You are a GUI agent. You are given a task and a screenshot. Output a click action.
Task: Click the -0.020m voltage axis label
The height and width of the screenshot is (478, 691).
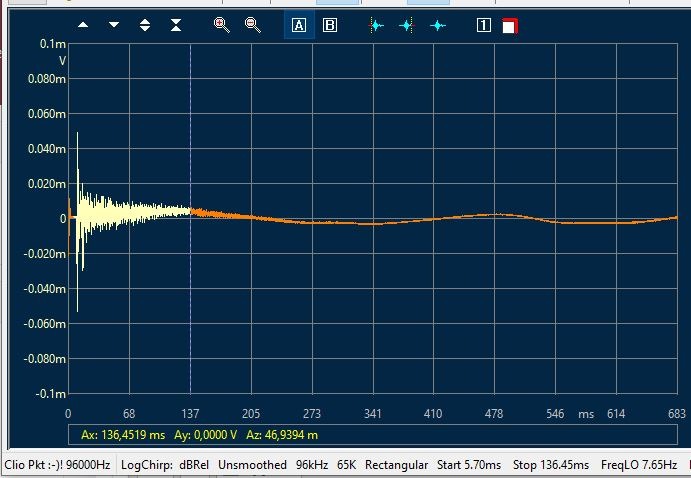[45, 254]
